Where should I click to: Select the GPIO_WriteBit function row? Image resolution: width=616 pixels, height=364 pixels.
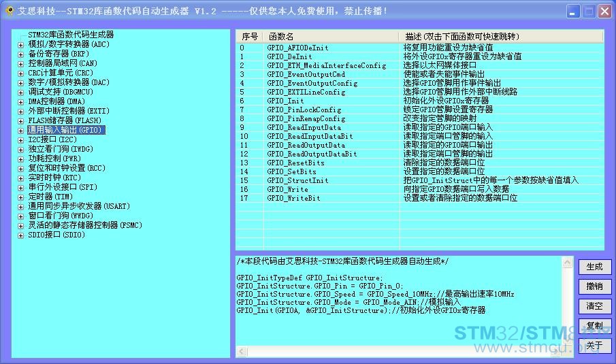point(419,198)
